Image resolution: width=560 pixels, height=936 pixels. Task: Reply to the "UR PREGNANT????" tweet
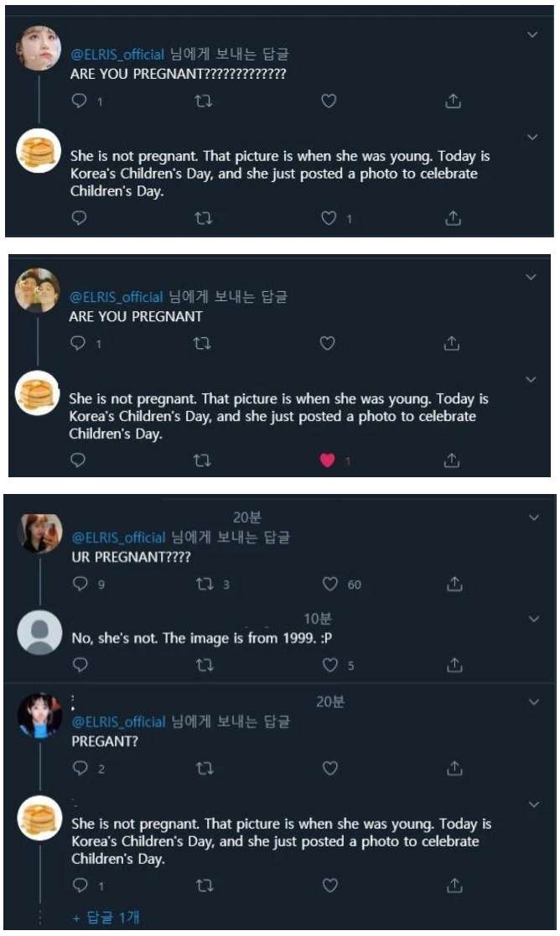(x=80, y=584)
